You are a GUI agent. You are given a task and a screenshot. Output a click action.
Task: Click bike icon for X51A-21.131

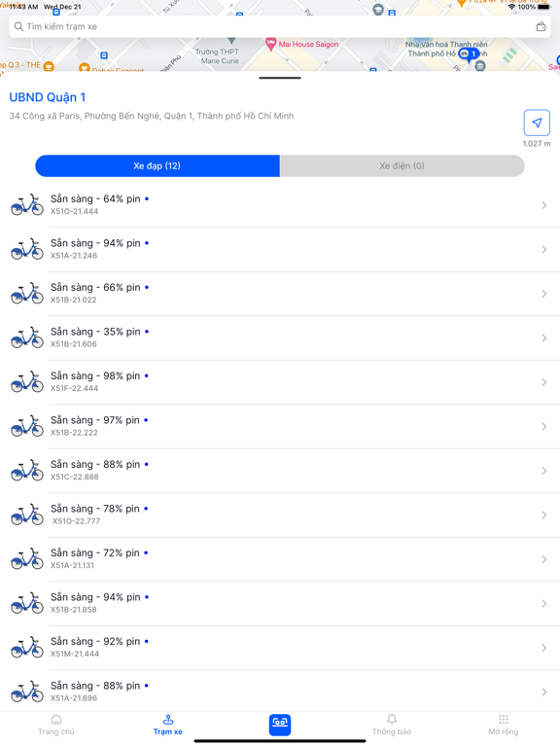click(27, 559)
